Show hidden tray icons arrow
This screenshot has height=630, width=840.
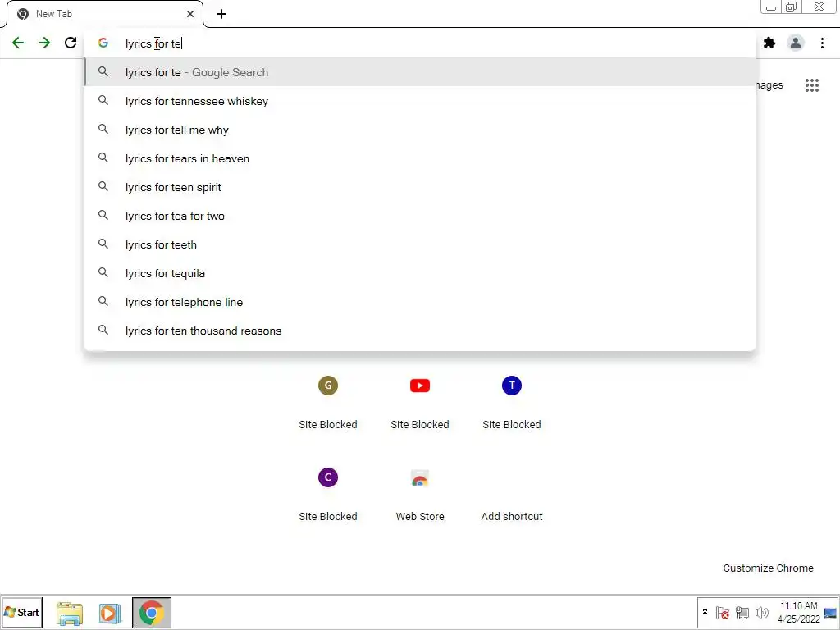705,612
